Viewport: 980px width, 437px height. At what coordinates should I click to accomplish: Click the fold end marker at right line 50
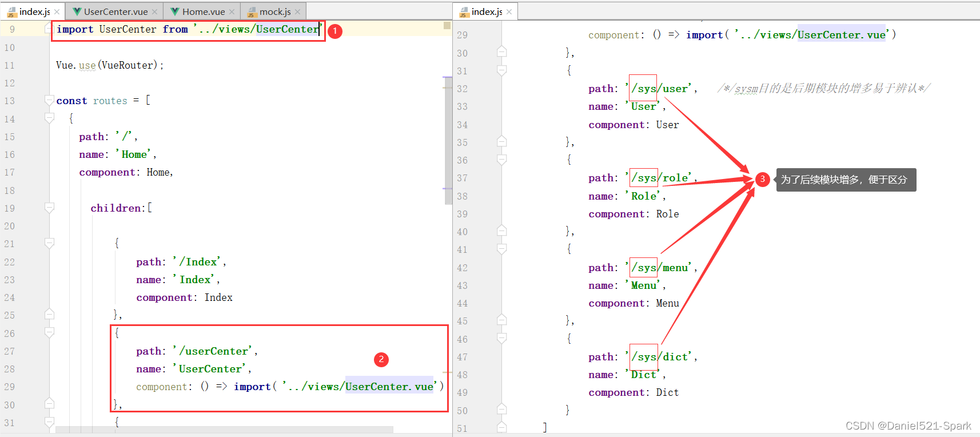(x=501, y=410)
